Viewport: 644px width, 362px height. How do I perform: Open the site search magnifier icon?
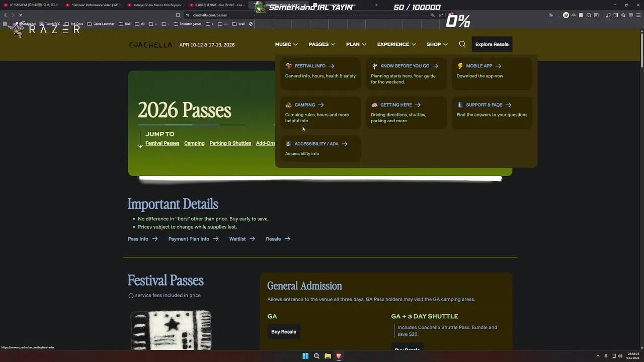(x=462, y=44)
